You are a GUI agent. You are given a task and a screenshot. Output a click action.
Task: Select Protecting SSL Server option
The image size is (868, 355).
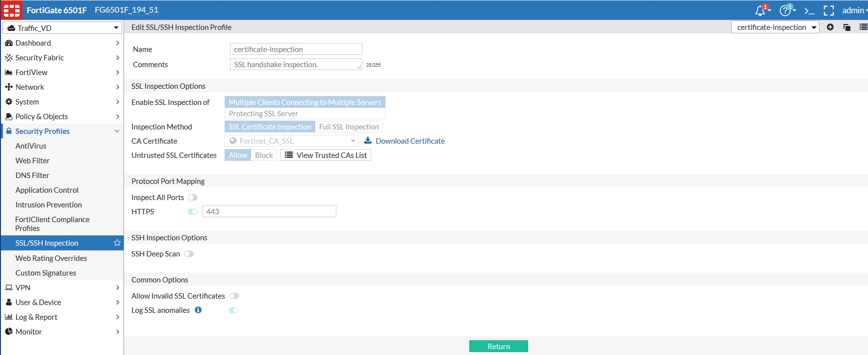click(x=305, y=114)
